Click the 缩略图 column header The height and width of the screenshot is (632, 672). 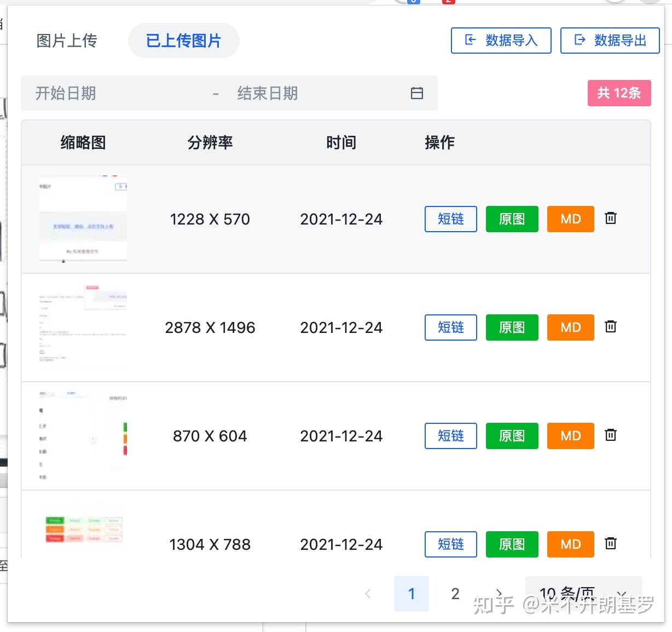click(83, 142)
